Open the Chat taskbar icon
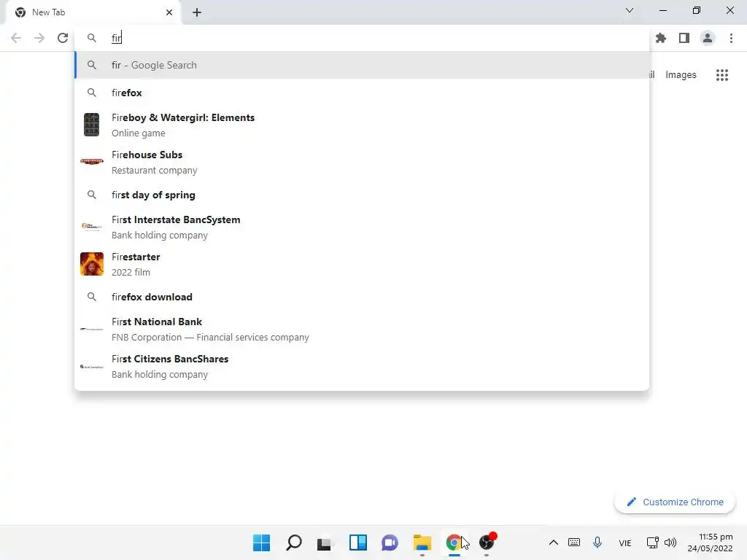This screenshot has width=747, height=560. tap(390, 542)
